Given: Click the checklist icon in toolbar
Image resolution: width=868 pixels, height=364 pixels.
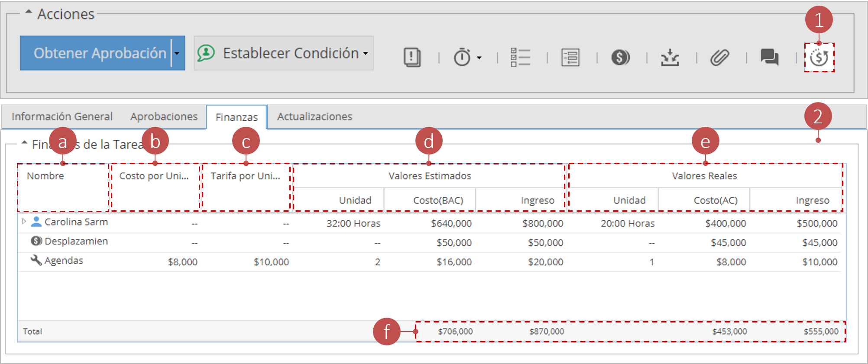Looking at the screenshot, I should (520, 57).
